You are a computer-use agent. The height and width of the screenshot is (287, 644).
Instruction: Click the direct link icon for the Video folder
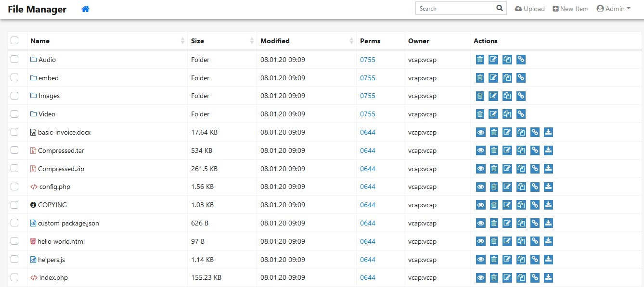(x=521, y=114)
